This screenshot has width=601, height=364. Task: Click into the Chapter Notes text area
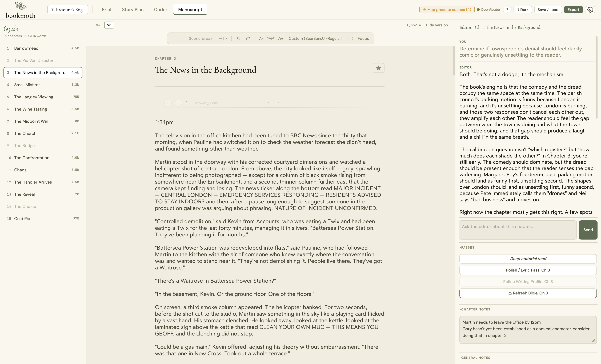click(528, 330)
